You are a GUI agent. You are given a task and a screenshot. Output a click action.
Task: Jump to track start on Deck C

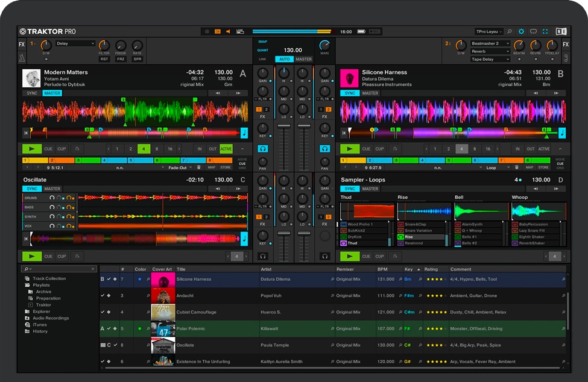tap(26, 239)
